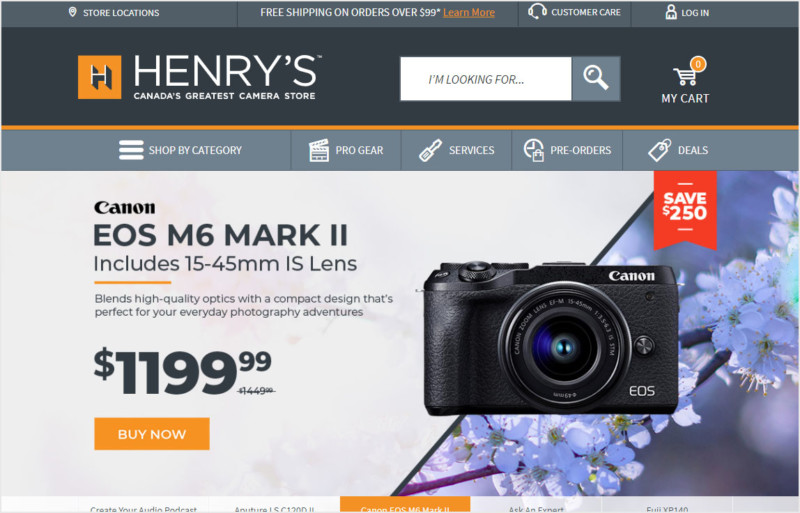800x513 pixels.
Task: Click the customer care headset icon
Action: click(x=537, y=11)
